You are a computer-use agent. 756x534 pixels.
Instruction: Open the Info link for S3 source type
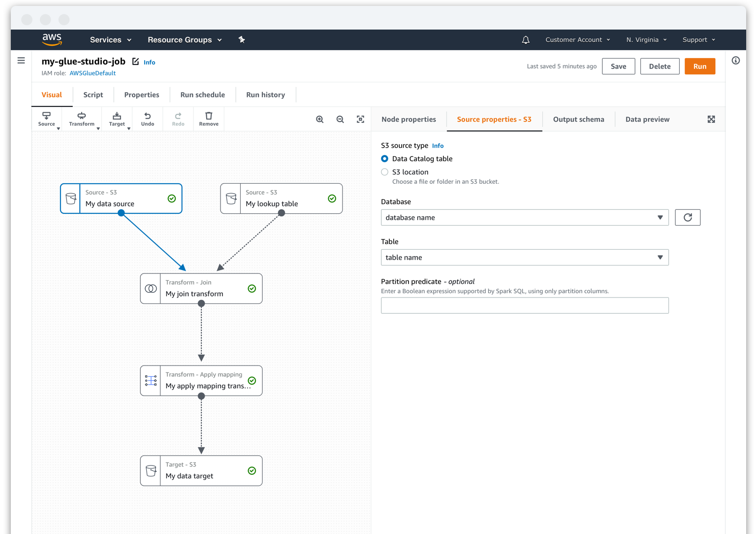(x=438, y=146)
